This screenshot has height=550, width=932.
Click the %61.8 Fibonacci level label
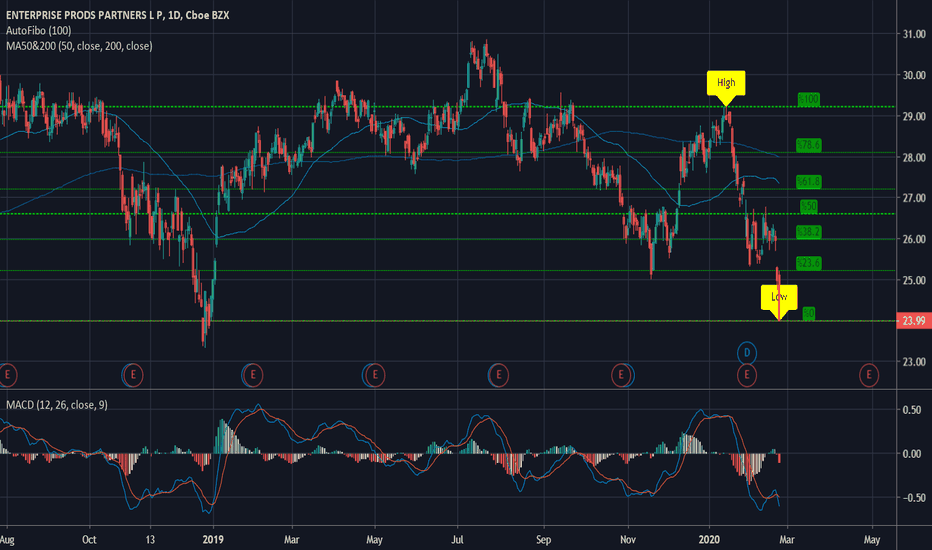[x=808, y=181]
